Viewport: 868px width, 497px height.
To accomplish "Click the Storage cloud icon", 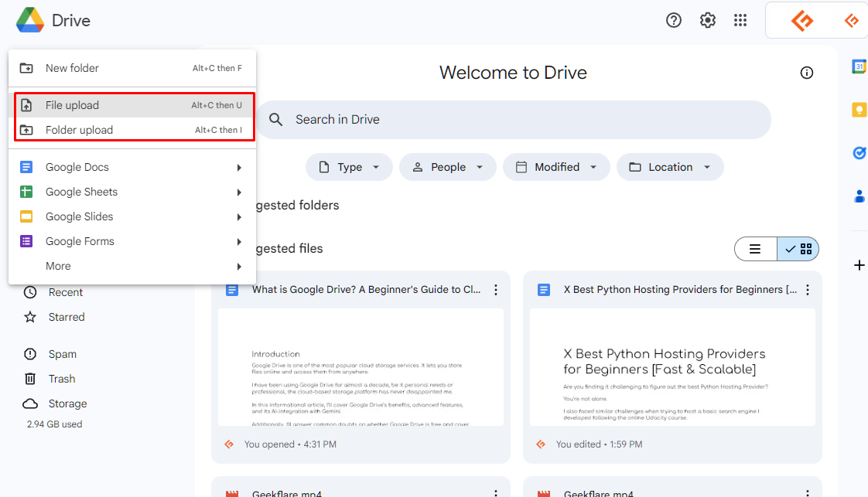I will pos(30,403).
